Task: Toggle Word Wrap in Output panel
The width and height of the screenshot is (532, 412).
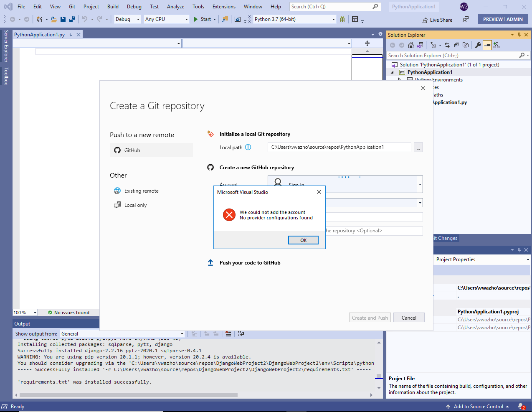Action: (x=241, y=334)
